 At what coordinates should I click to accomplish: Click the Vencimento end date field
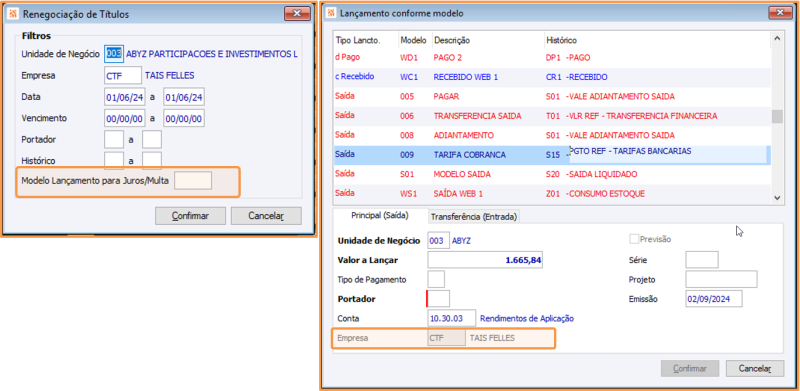(x=184, y=118)
